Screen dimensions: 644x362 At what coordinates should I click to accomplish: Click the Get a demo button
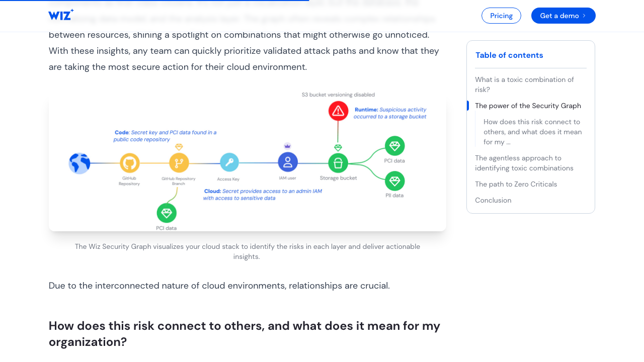coord(563,16)
